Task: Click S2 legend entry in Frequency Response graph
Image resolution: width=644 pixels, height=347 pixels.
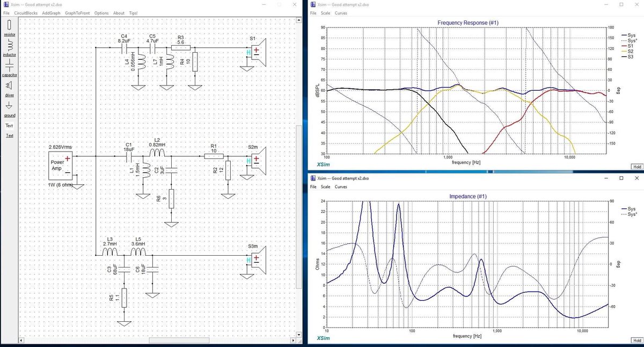Action: pos(627,50)
